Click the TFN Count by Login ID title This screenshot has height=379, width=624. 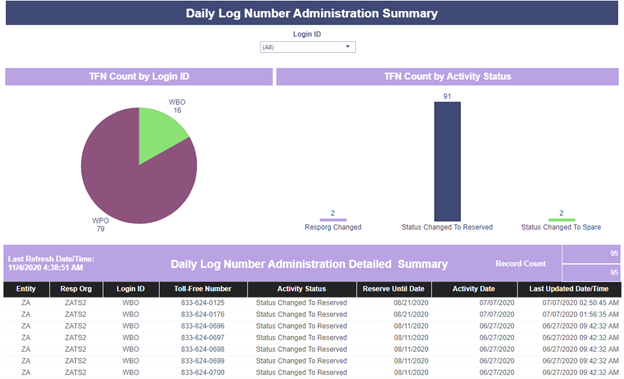139,76
